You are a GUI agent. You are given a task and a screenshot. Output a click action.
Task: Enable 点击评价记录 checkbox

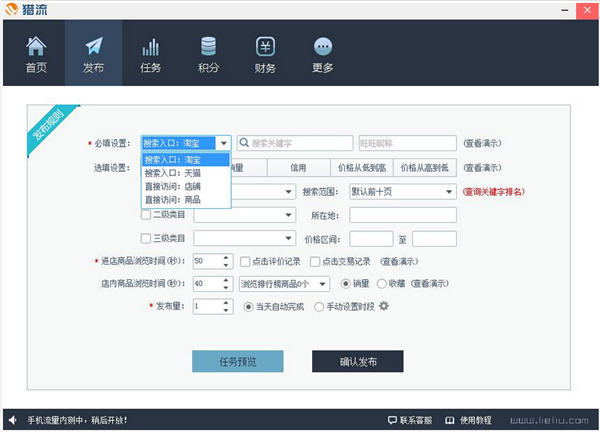(x=245, y=261)
